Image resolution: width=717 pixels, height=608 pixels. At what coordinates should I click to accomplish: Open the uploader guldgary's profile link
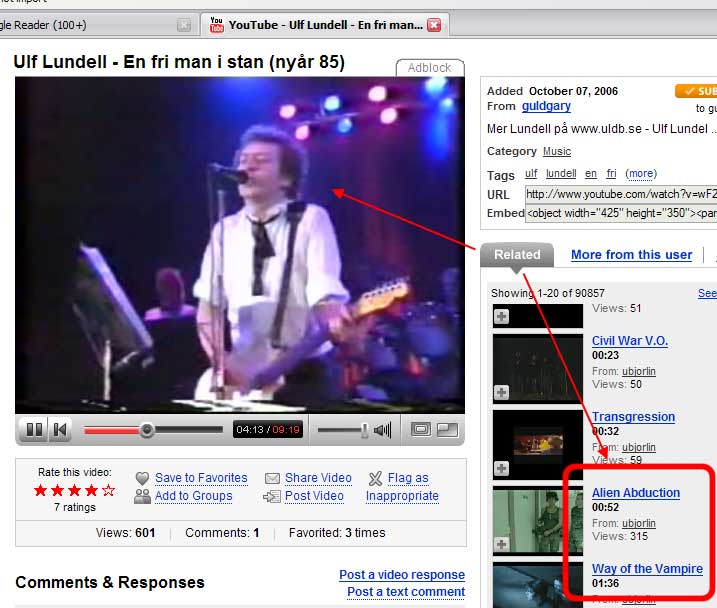(x=546, y=106)
